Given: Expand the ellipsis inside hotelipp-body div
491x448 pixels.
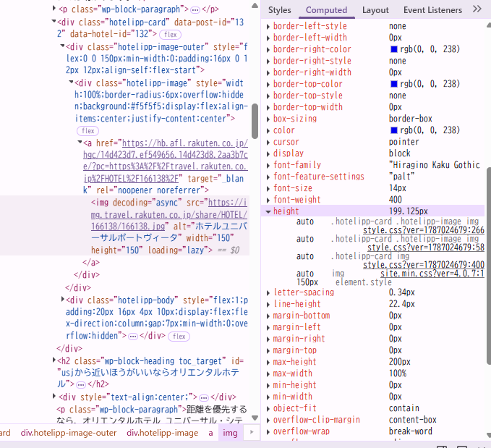Looking at the screenshot, I should [133, 337].
